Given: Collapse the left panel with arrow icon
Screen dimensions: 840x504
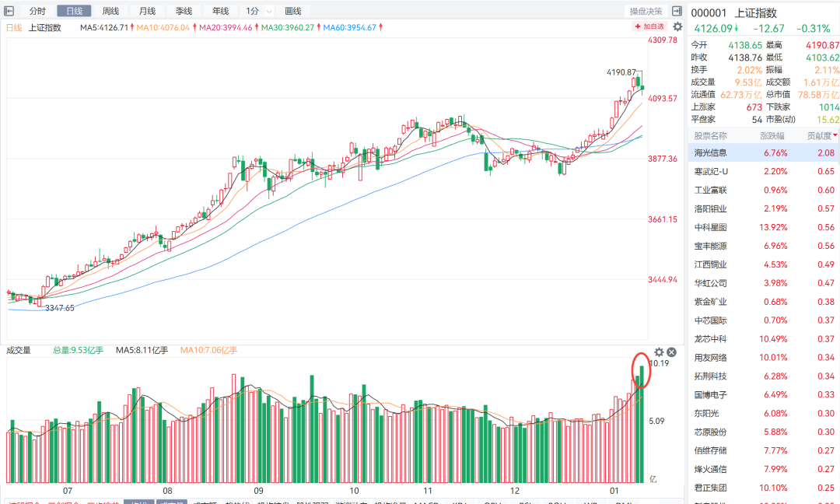Looking at the screenshot, I should [9, 11].
